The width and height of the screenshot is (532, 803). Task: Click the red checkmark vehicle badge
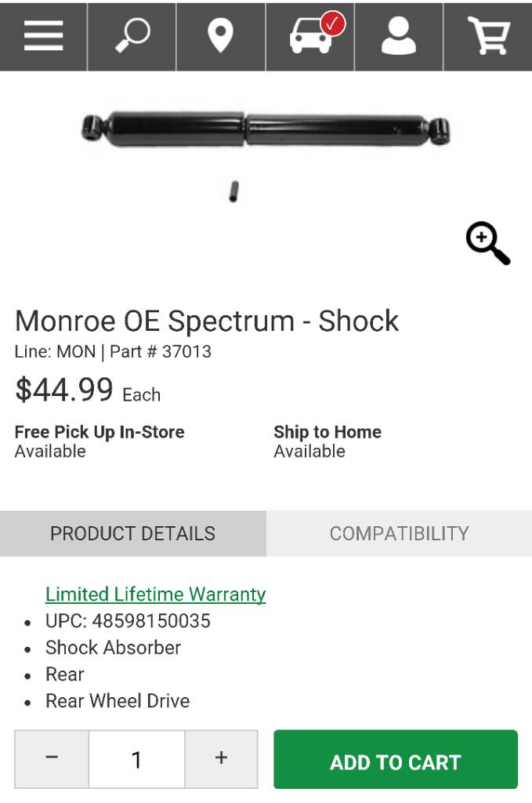pos(333,24)
